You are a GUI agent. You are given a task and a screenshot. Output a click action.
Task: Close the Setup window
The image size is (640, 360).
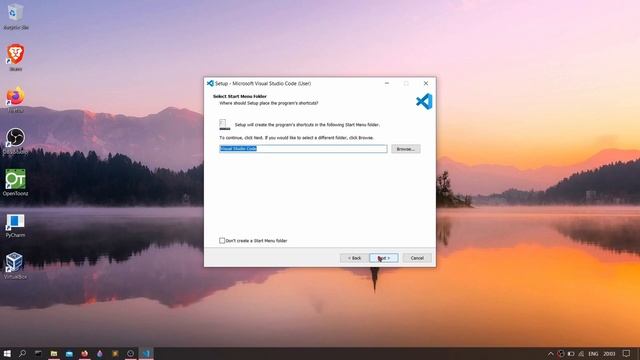pos(426,83)
